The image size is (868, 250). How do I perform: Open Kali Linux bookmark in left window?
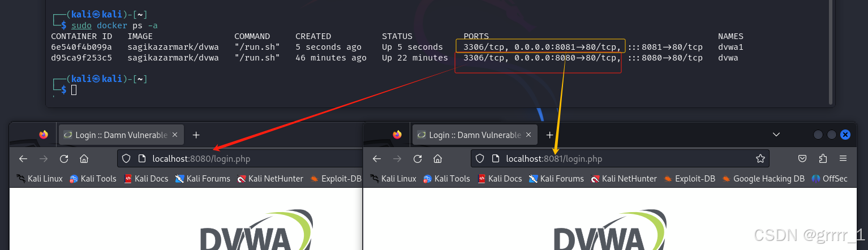pyautogui.click(x=40, y=179)
